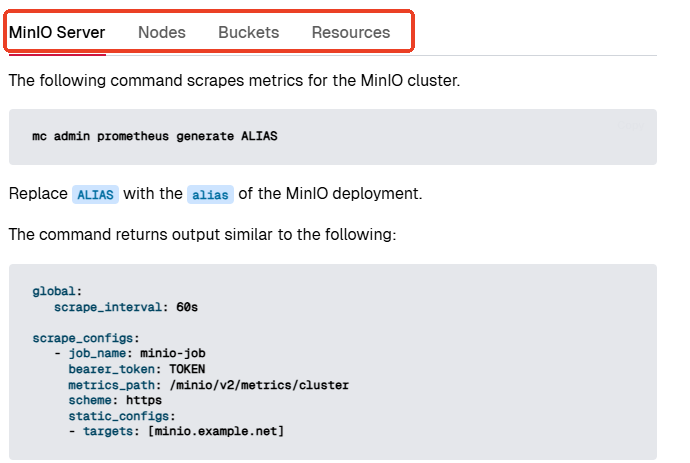This screenshot has width=690, height=463.
Task: Open the Buckets tab
Action: point(248,32)
